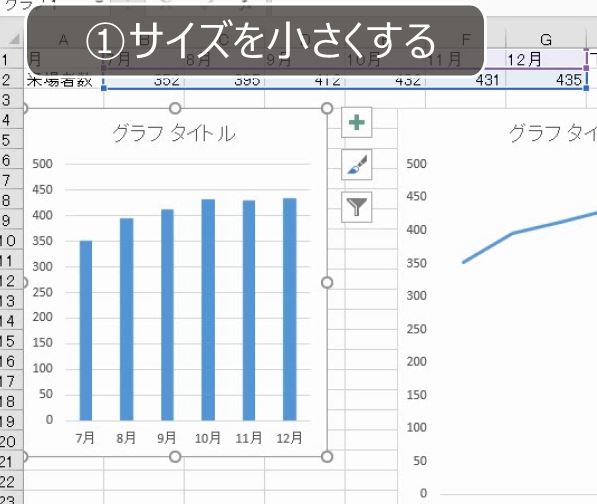Click the 400 value on line chart axis
The width and height of the screenshot is (597, 504).
[417, 230]
